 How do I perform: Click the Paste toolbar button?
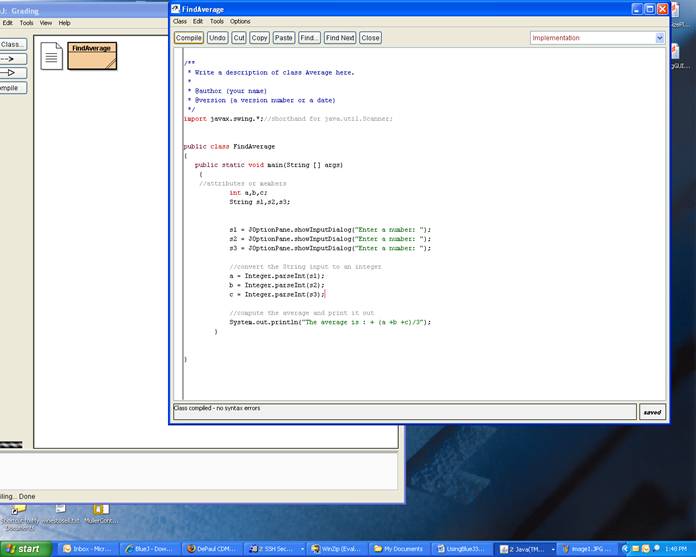pyautogui.click(x=284, y=38)
